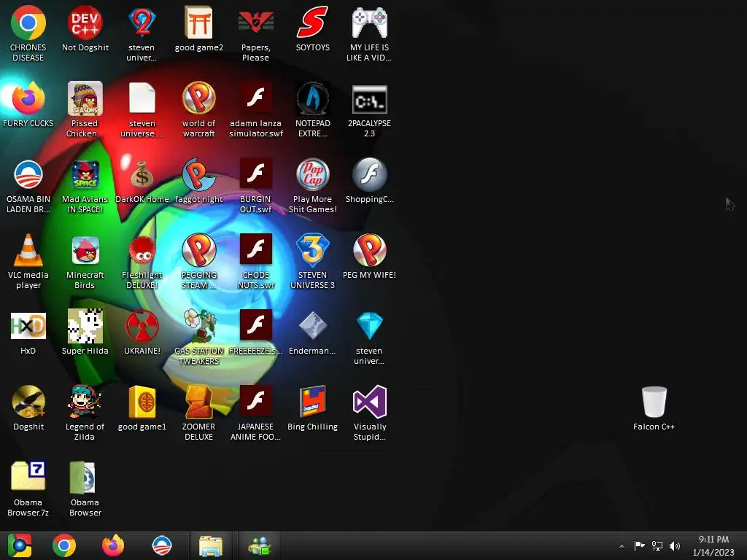Click the messenger people icon on taskbar
This screenshot has height=560, width=747.
pyautogui.click(x=259, y=545)
